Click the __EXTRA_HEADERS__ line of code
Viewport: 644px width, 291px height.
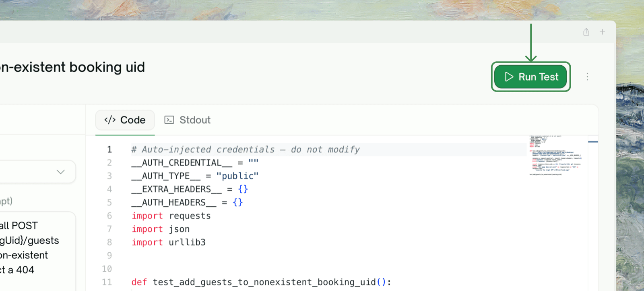click(x=190, y=189)
